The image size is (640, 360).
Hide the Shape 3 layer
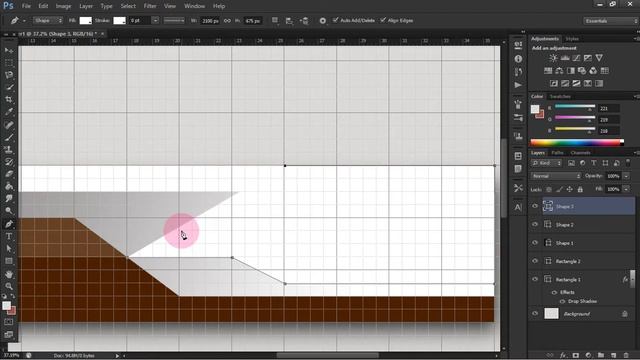(535, 207)
